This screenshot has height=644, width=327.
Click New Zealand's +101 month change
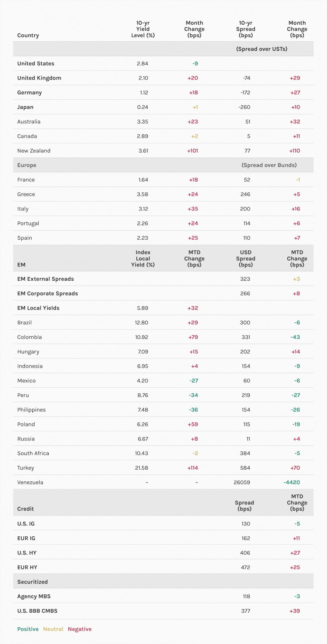click(x=193, y=151)
